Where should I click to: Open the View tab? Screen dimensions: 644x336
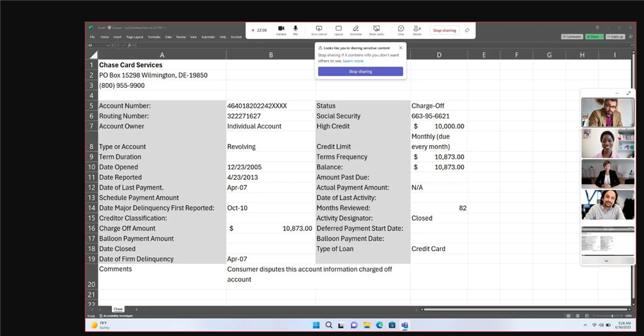coord(193,37)
